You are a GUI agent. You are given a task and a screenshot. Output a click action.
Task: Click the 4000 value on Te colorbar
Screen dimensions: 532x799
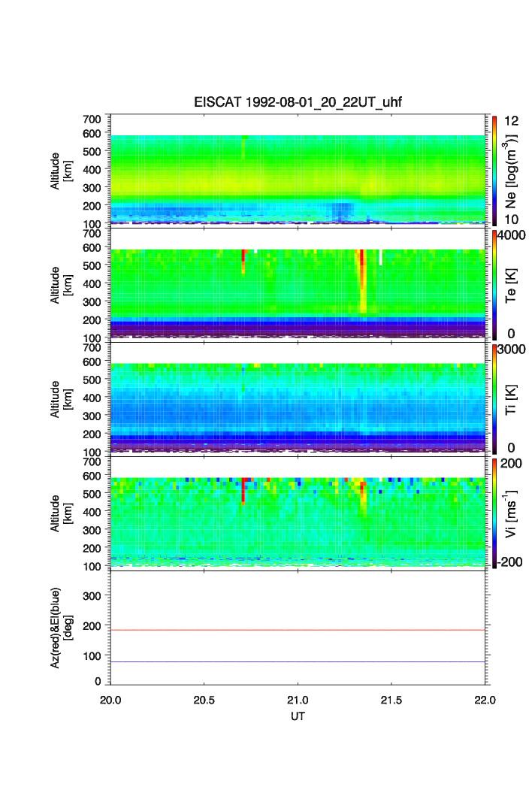tap(512, 235)
